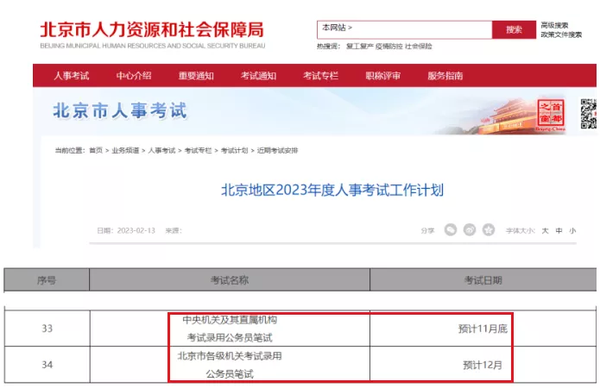Set font size to 小 (small)
Viewport: 600px width, 388px height.
pyautogui.click(x=572, y=231)
